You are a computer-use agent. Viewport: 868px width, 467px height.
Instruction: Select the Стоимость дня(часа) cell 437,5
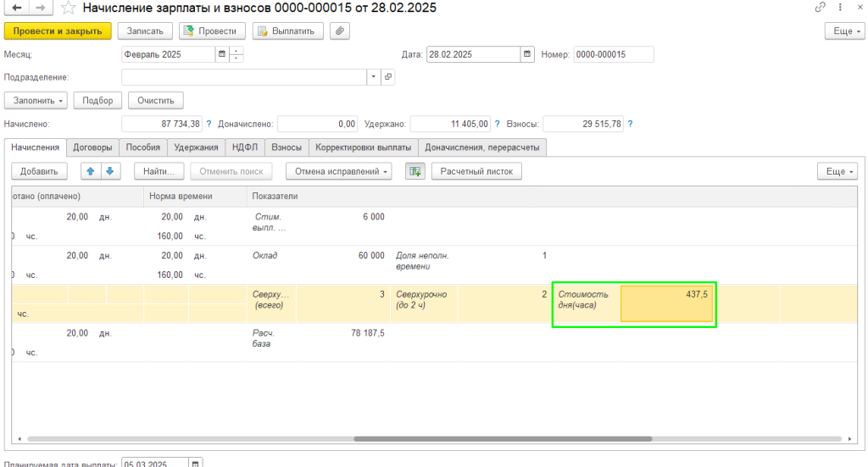coord(666,303)
